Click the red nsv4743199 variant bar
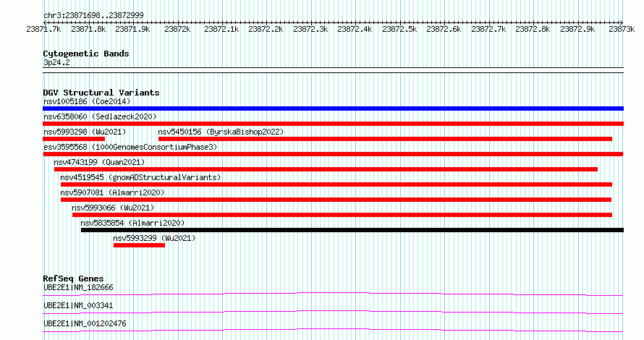The image size is (644, 340). click(326, 169)
